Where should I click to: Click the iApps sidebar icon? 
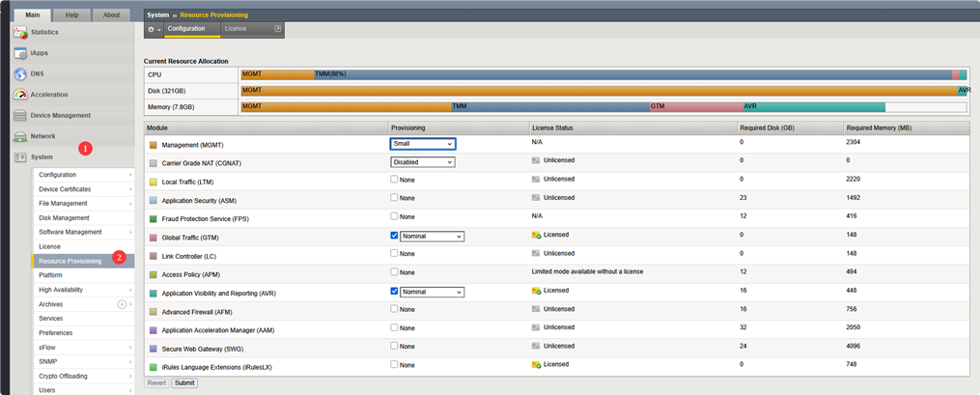(x=20, y=53)
